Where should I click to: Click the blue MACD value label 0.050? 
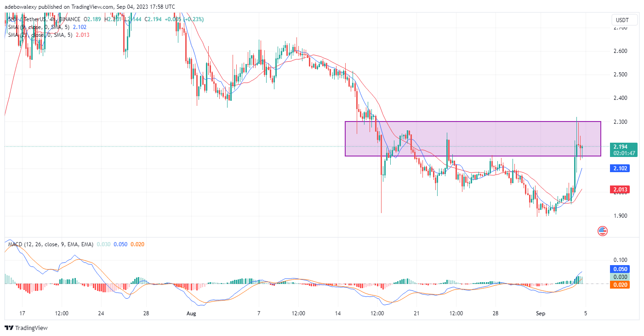tap(619, 269)
